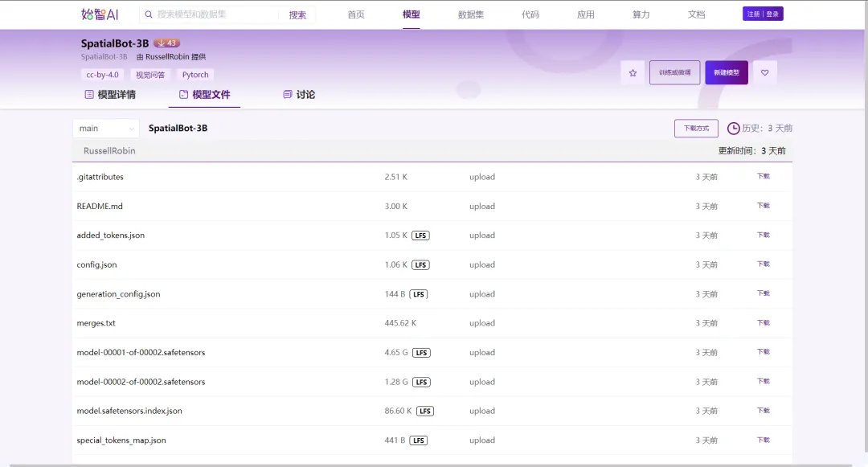The height and width of the screenshot is (467, 868).
Task: Click the 注册 | 登录 button
Action: (763, 14)
